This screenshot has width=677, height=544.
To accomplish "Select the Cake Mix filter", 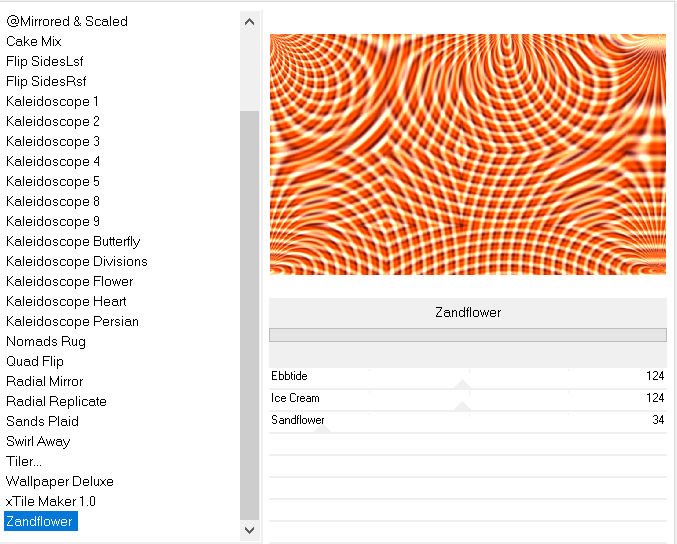I will tap(34, 41).
